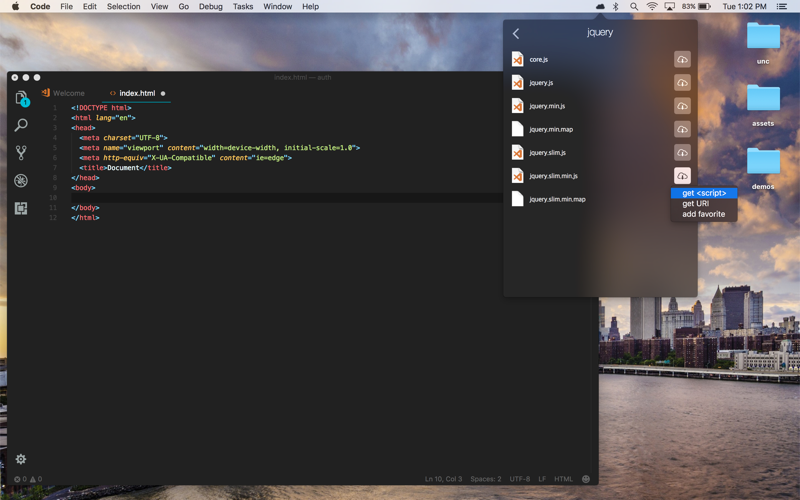Viewport: 800px width, 500px height.
Task: Open the Help menu
Action: (310, 7)
